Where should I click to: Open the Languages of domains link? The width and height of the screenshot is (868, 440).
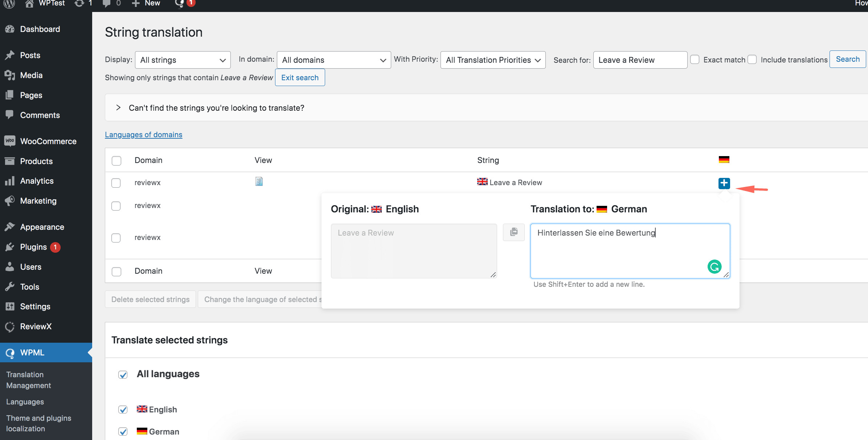(143, 135)
